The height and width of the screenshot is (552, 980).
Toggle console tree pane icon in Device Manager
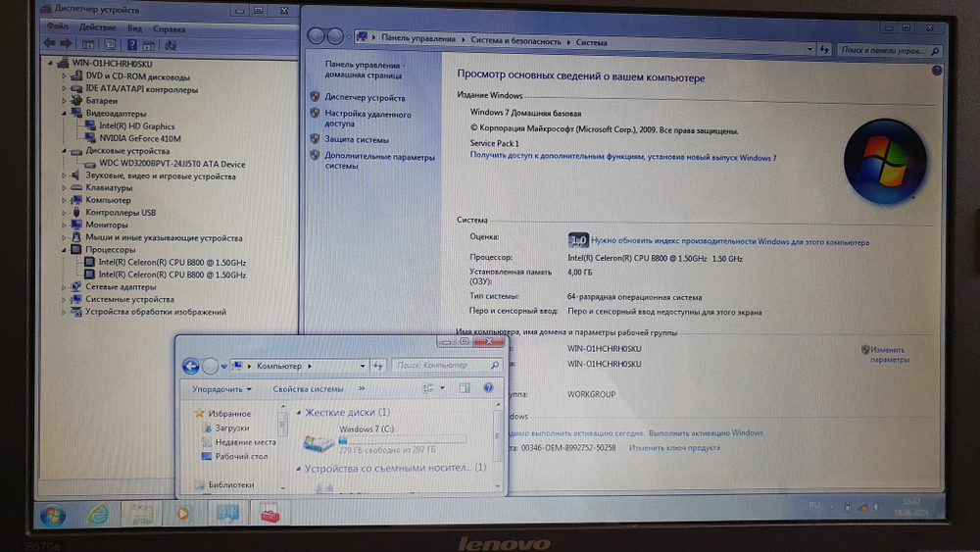coord(88,45)
